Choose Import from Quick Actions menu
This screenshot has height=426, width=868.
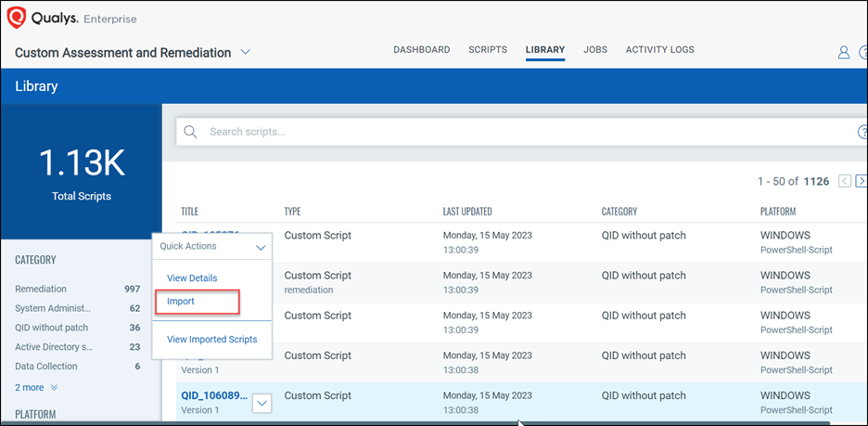tap(181, 302)
